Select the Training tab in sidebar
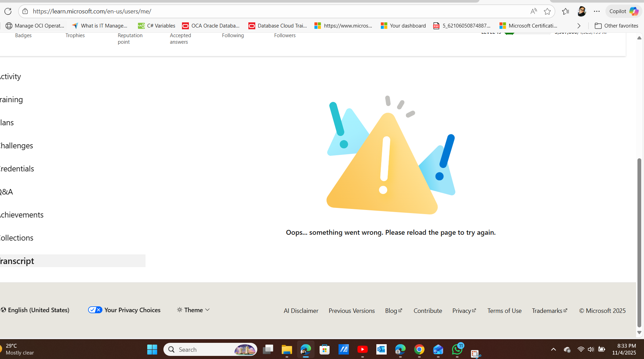The width and height of the screenshot is (644, 359). pyautogui.click(x=11, y=99)
